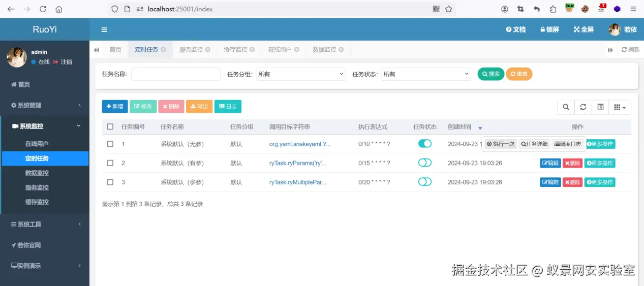644x286 pixels.
Task: Open the 若依 user avatar menu
Action: 623,29
